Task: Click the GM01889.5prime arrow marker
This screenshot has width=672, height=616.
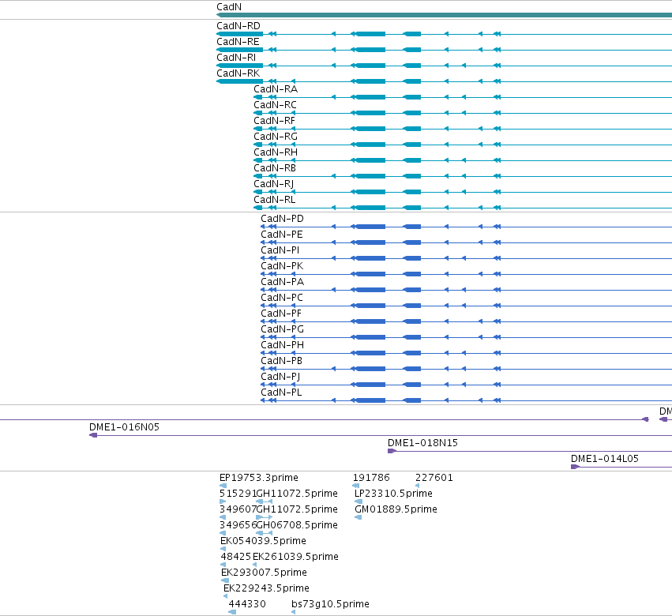Action: (359, 517)
